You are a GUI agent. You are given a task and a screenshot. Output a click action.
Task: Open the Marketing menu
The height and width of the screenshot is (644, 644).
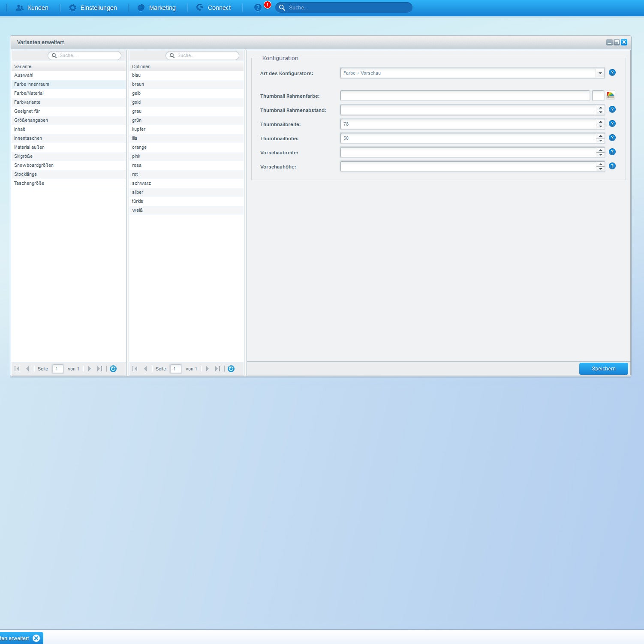pos(156,8)
